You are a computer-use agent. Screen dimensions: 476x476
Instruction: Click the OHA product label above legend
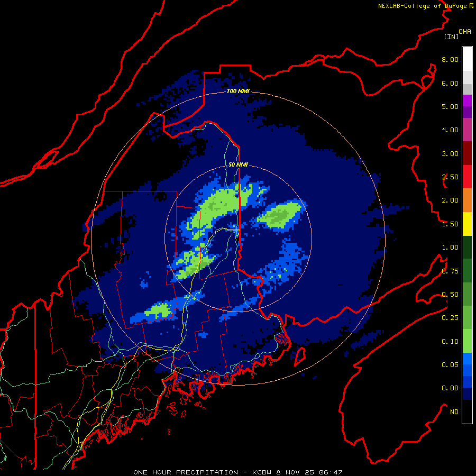click(x=465, y=32)
